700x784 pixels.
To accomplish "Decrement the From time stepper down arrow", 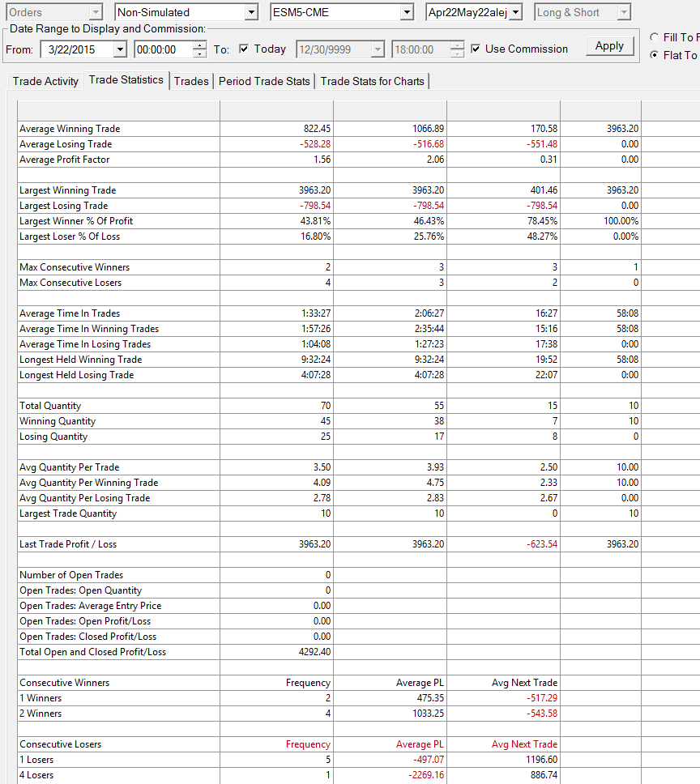I will point(199,53).
